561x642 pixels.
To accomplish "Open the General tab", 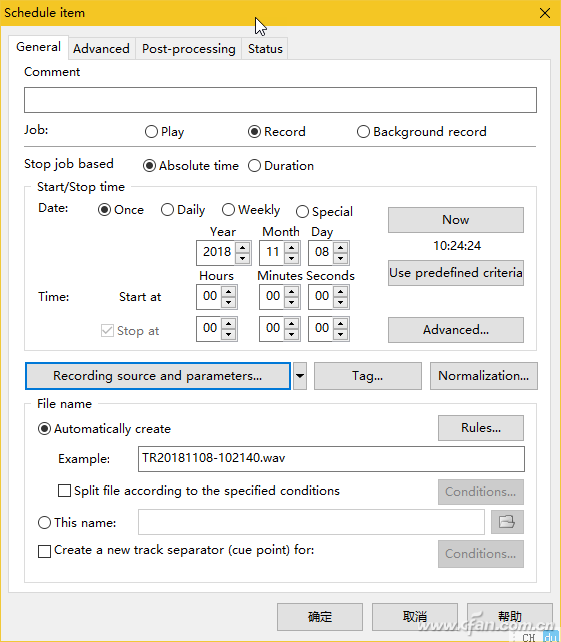I will pos(38,47).
